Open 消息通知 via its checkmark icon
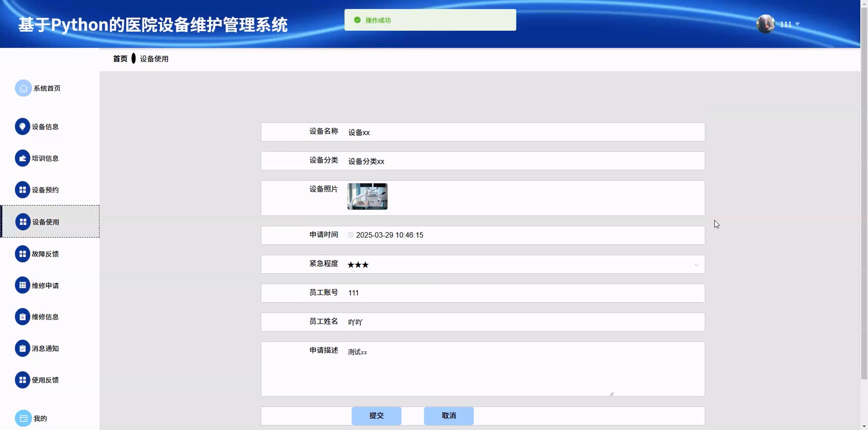This screenshot has height=430, width=868. (22, 349)
